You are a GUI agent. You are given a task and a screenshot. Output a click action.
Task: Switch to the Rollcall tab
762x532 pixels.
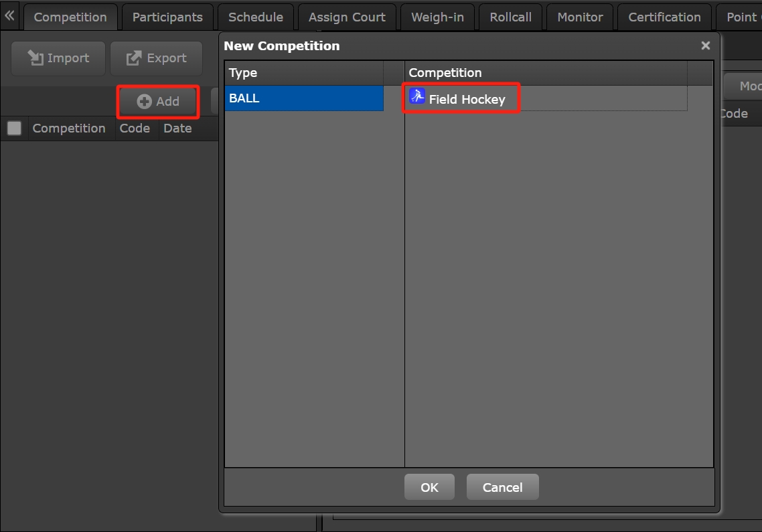click(510, 17)
